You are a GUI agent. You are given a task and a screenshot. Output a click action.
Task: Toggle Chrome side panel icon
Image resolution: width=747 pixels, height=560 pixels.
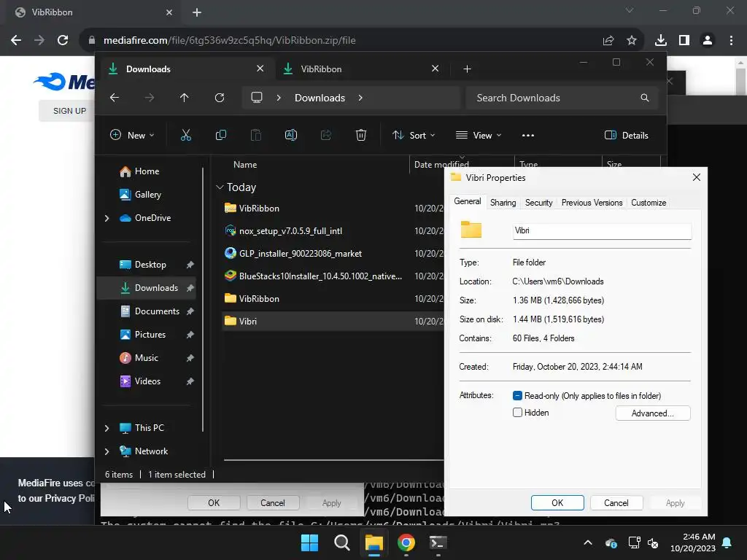tap(684, 41)
